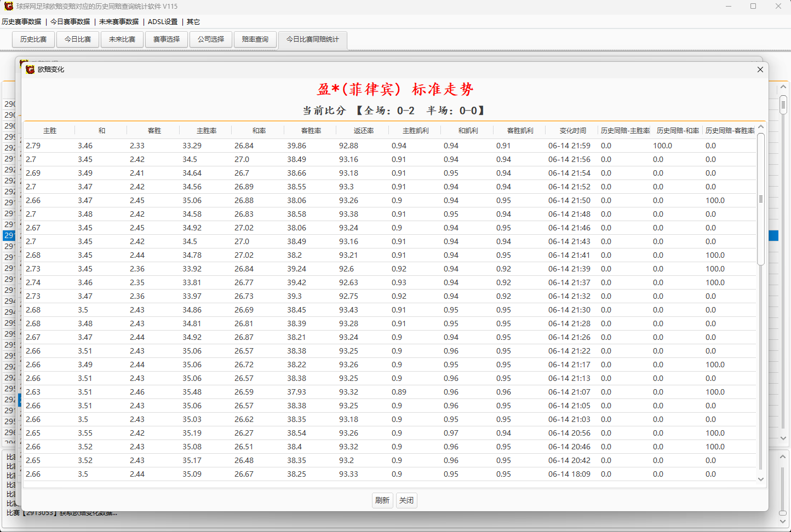
Task: Switch to the 赔率查询 tab
Action: pyautogui.click(x=255, y=39)
